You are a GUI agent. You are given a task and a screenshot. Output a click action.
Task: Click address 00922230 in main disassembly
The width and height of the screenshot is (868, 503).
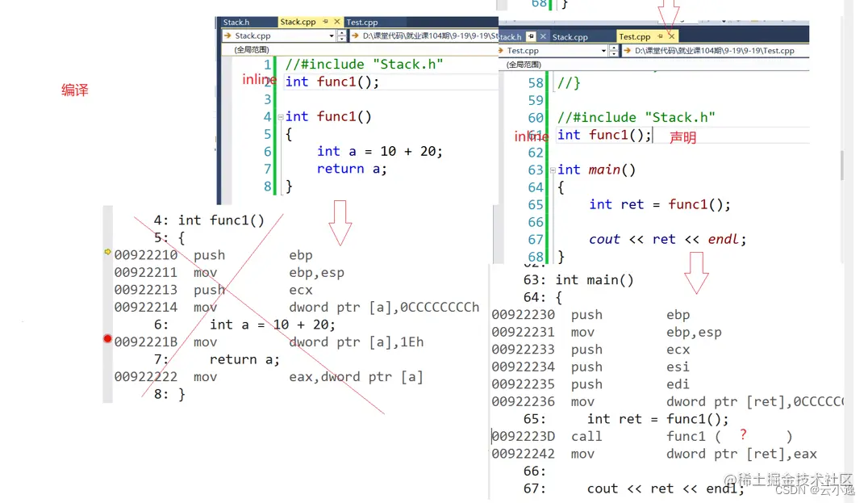523,315
